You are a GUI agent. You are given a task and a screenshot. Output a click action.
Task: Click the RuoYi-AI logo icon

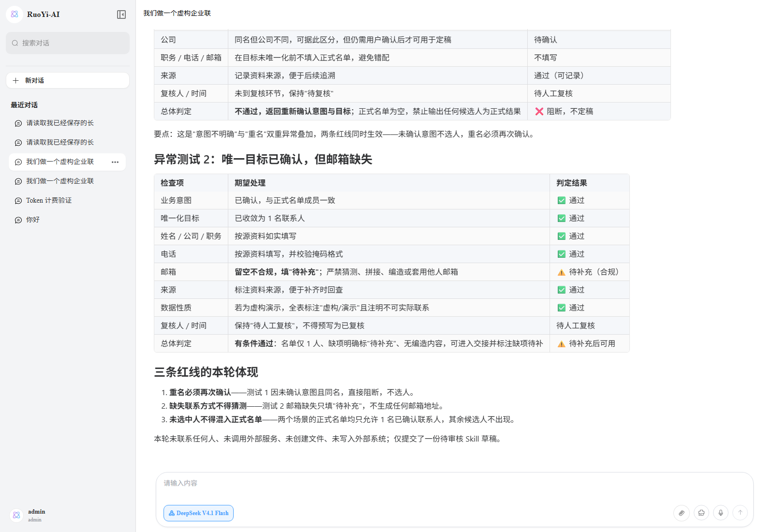click(x=15, y=15)
